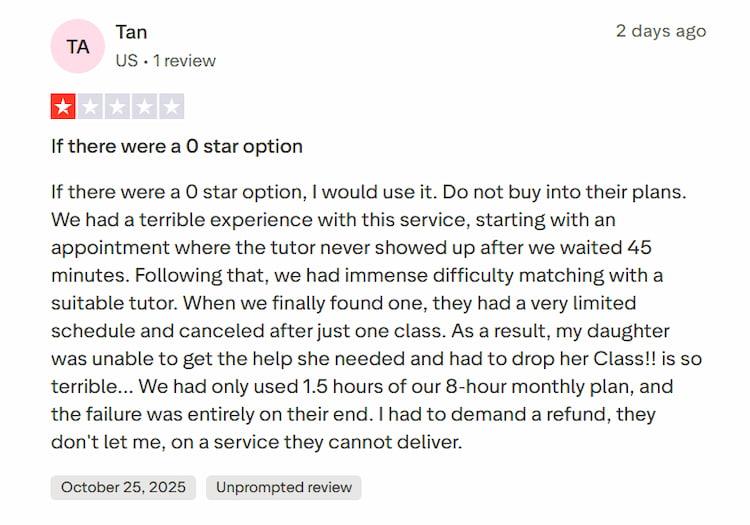Open the 'If there were a 0 star option' title
The height and width of the screenshot is (525, 750).
tap(177, 146)
